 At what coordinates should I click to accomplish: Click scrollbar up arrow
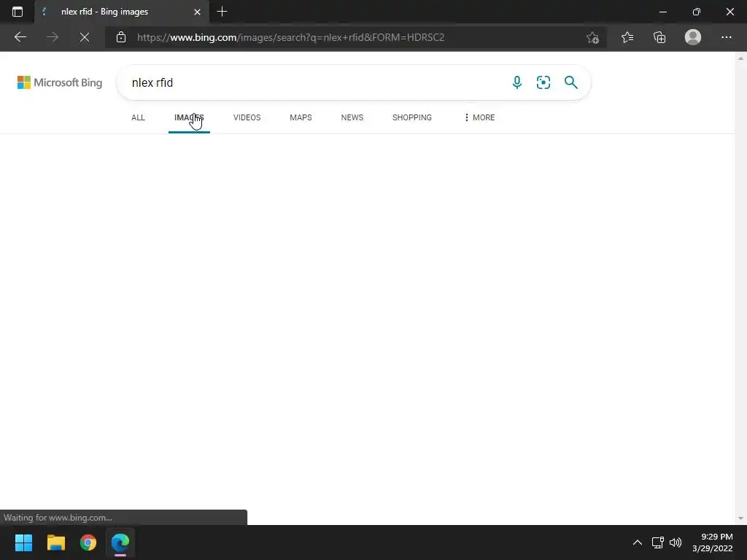[740, 58]
